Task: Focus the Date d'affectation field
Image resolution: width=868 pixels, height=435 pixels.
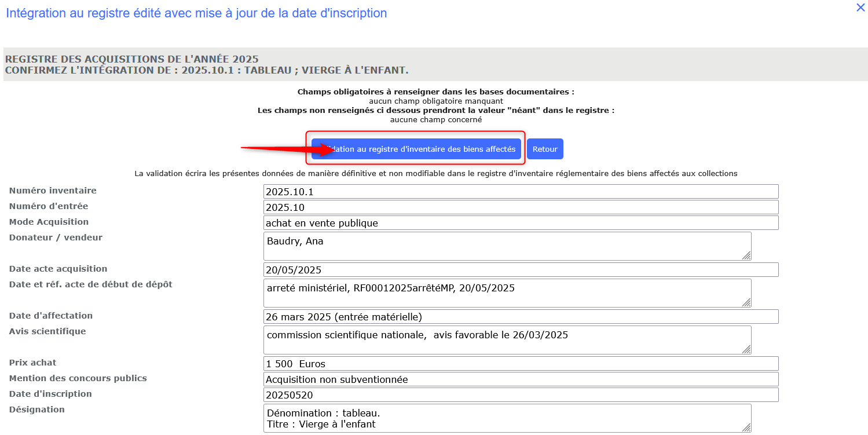Action: click(x=521, y=317)
